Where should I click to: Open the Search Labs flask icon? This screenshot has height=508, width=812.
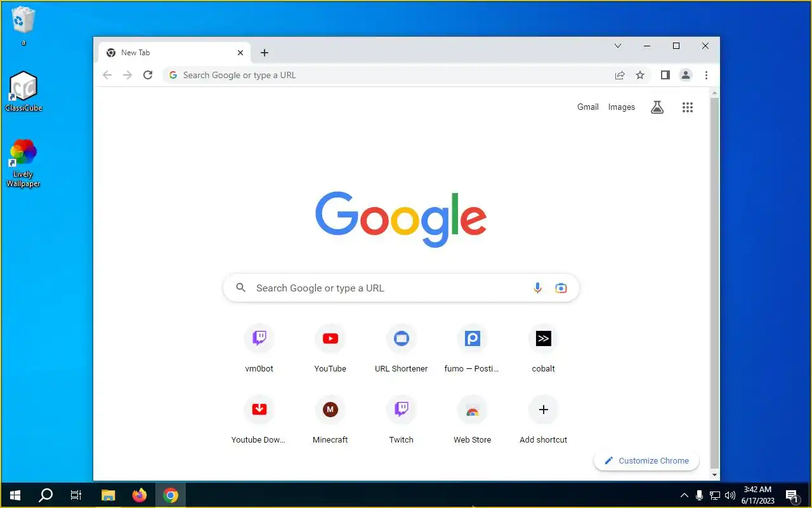pos(657,107)
